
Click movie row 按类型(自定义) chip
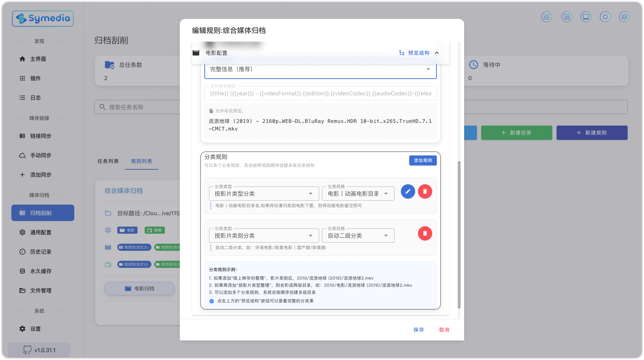(x=134, y=247)
